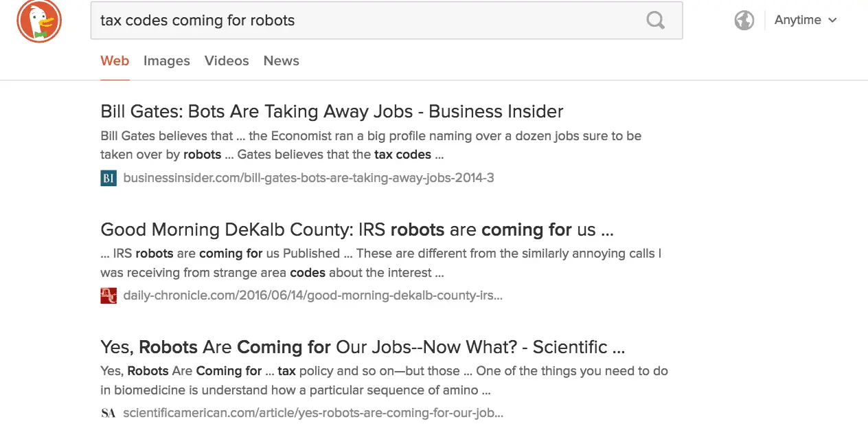
Task: Click the Daily Chronicle red favicon
Action: 108,296
